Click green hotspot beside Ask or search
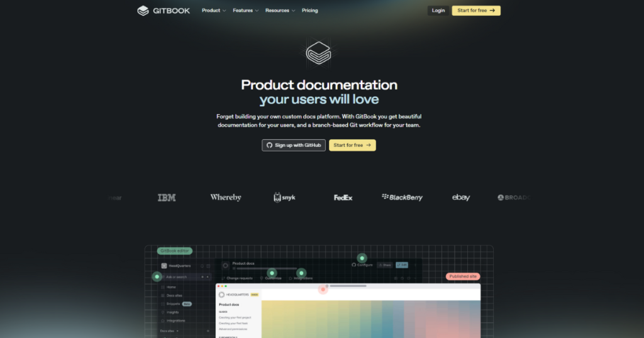644x338 pixels. pyautogui.click(x=157, y=277)
